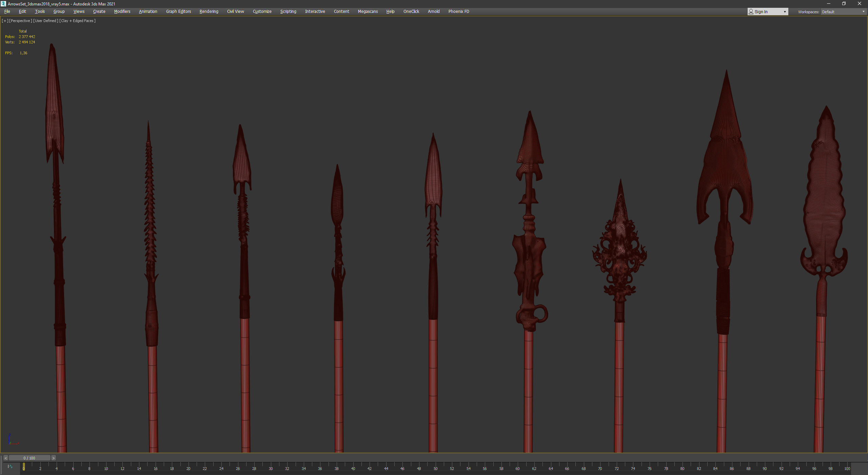Image resolution: width=868 pixels, height=475 pixels.
Task: Click frame 100 on the timeline
Action: (x=847, y=469)
